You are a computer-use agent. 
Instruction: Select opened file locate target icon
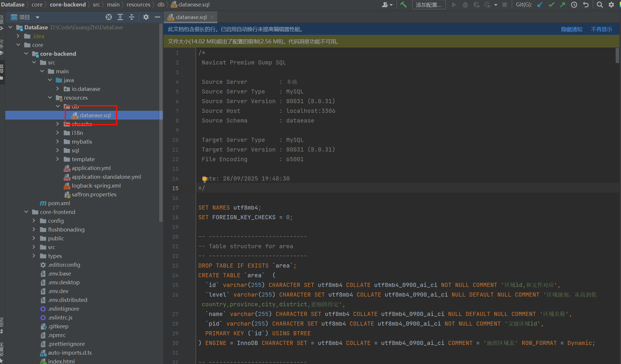click(109, 17)
